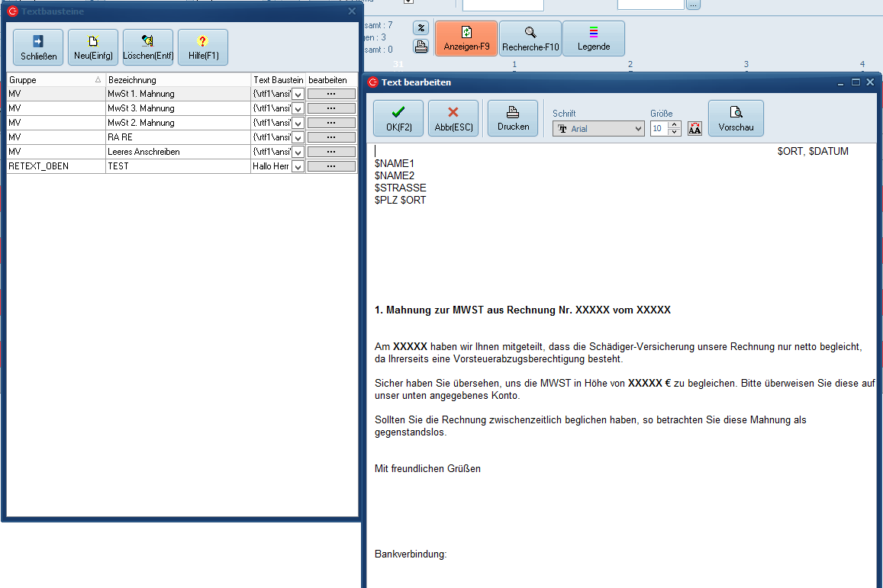
Task: Increase the Größe font size value
Action: click(674, 125)
